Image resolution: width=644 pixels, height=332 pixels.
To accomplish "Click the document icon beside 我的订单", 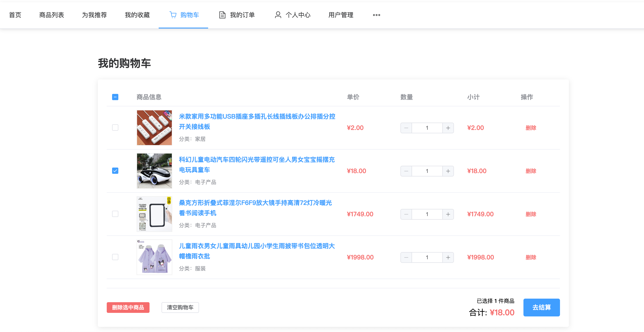I will pyautogui.click(x=222, y=15).
